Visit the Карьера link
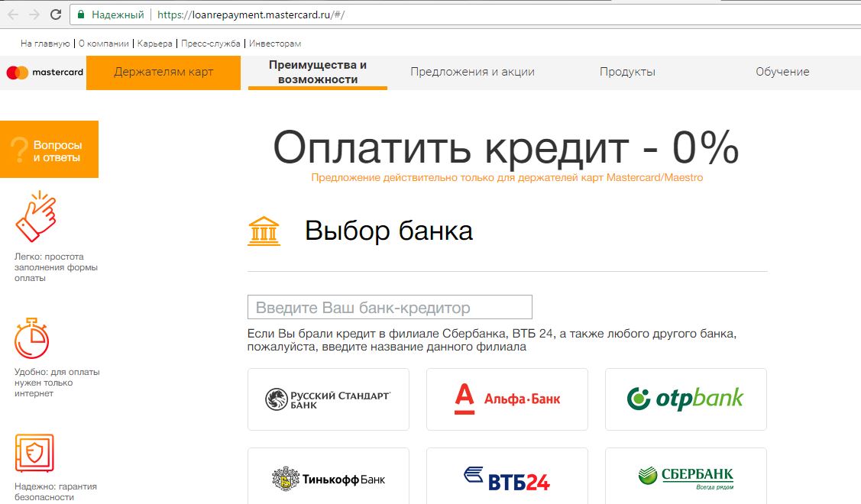Viewport: 861px width, 504px height. tap(155, 44)
